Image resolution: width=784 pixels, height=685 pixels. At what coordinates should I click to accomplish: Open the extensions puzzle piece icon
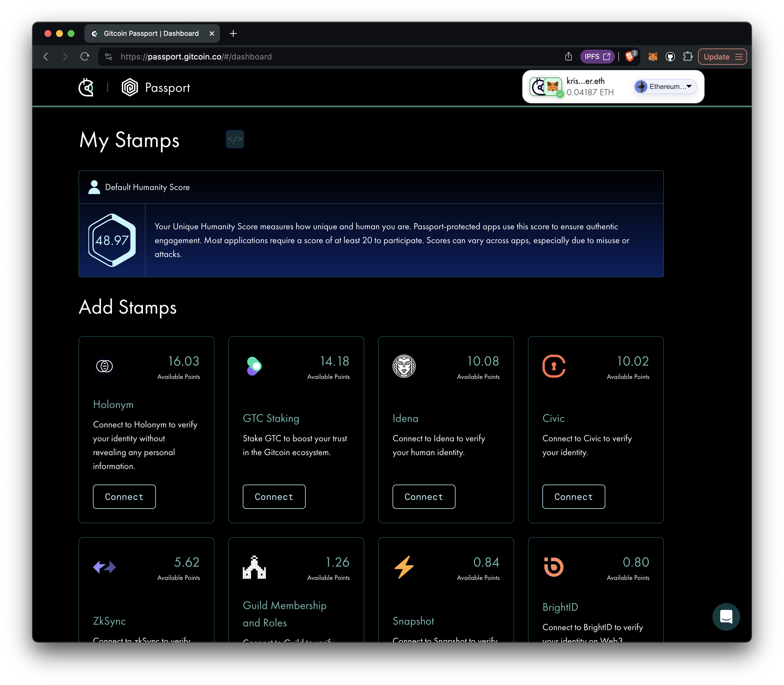click(x=688, y=57)
